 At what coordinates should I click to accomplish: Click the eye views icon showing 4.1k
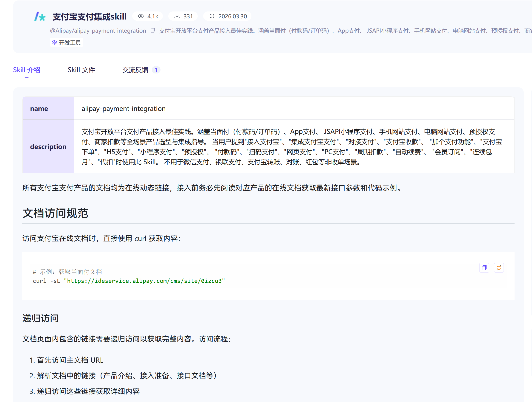(141, 16)
